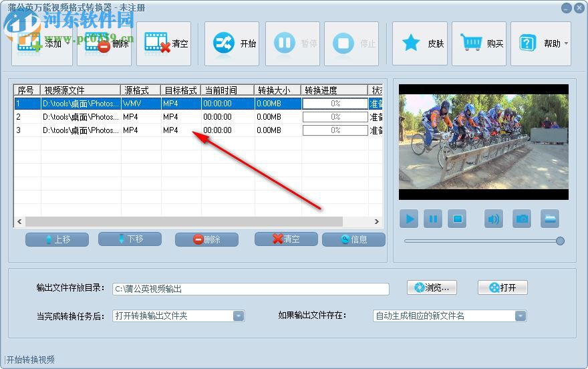Image resolution: width=588 pixels, height=369 pixels.
Task: Move item up with 上移 button
Action: pyautogui.click(x=57, y=239)
